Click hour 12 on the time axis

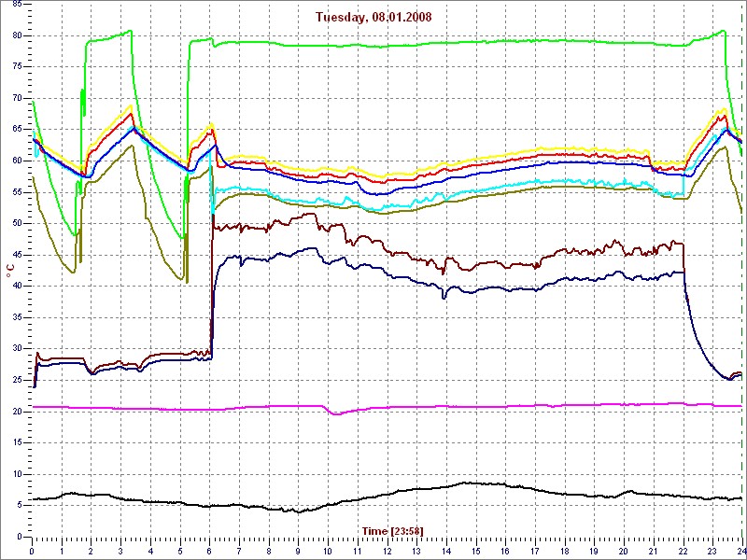click(x=387, y=553)
